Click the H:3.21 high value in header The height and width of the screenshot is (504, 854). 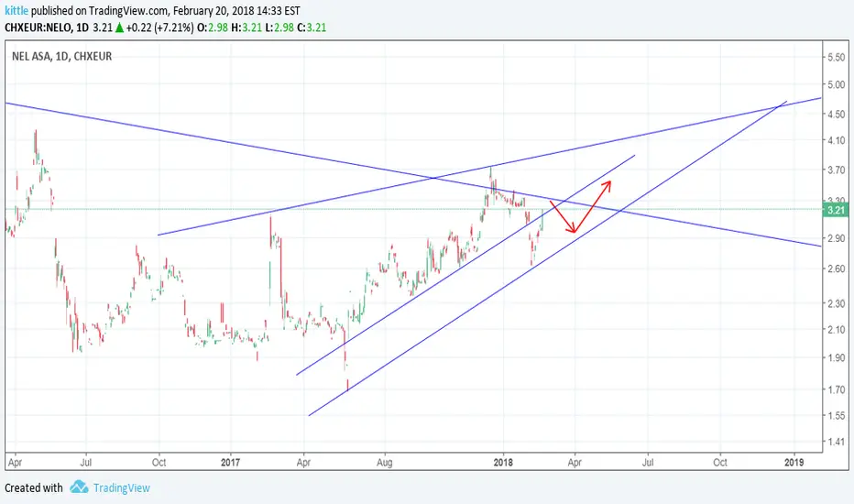pos(246,27)
